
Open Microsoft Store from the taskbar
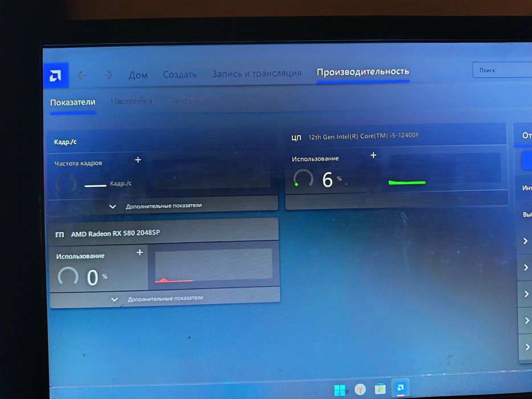pyautogui.click(x=380, y=389)
